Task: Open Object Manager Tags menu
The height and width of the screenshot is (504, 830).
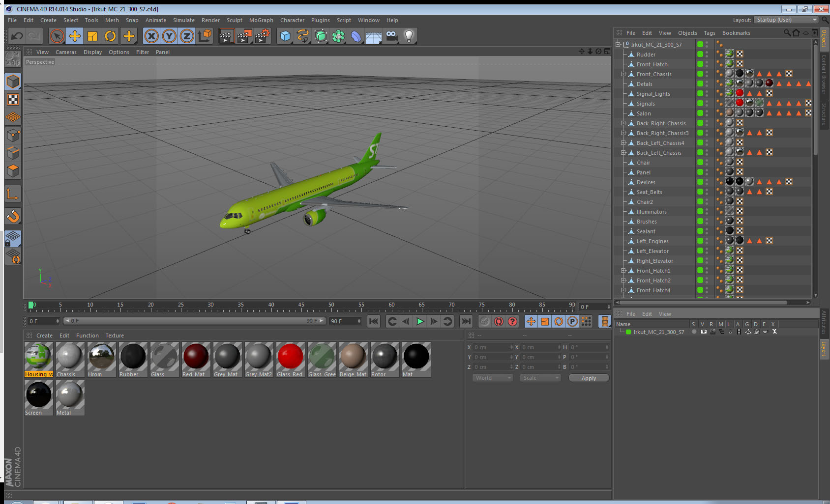Action: (709, 33)
